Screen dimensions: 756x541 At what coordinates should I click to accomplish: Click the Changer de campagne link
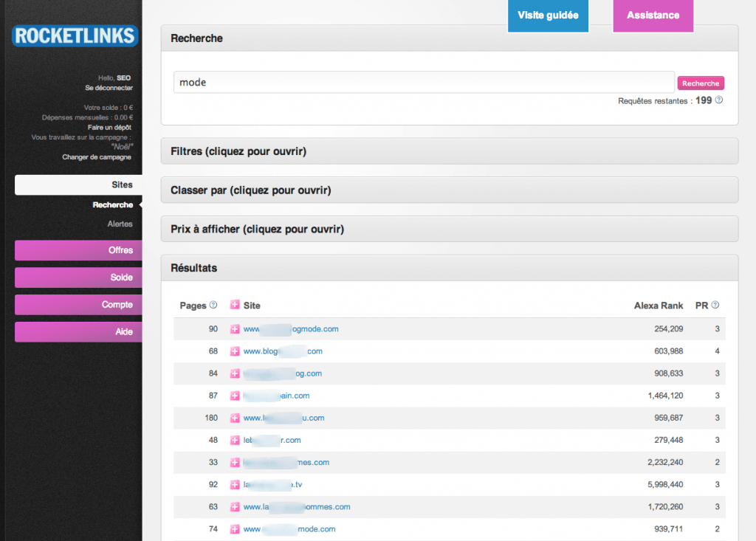[97, 156]
